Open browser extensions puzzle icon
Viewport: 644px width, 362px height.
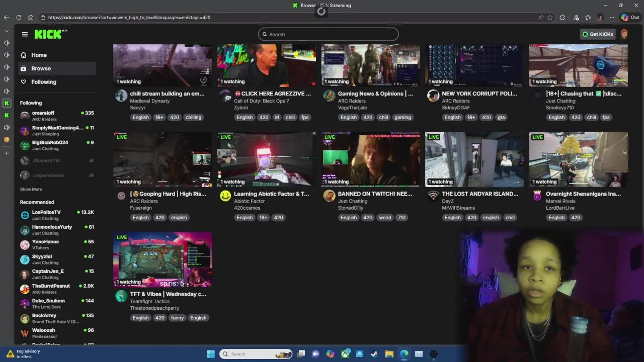click(562, 17)
